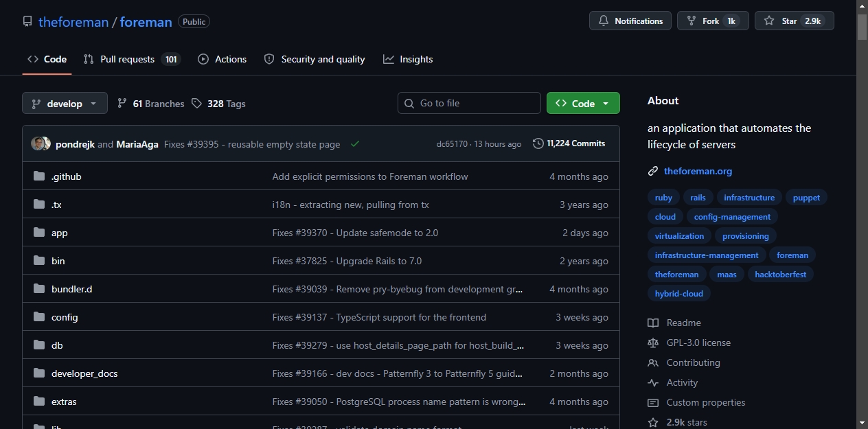Open the bundler.d folder
The width and height of the screenshot is (868, 429).
(71, 289)
